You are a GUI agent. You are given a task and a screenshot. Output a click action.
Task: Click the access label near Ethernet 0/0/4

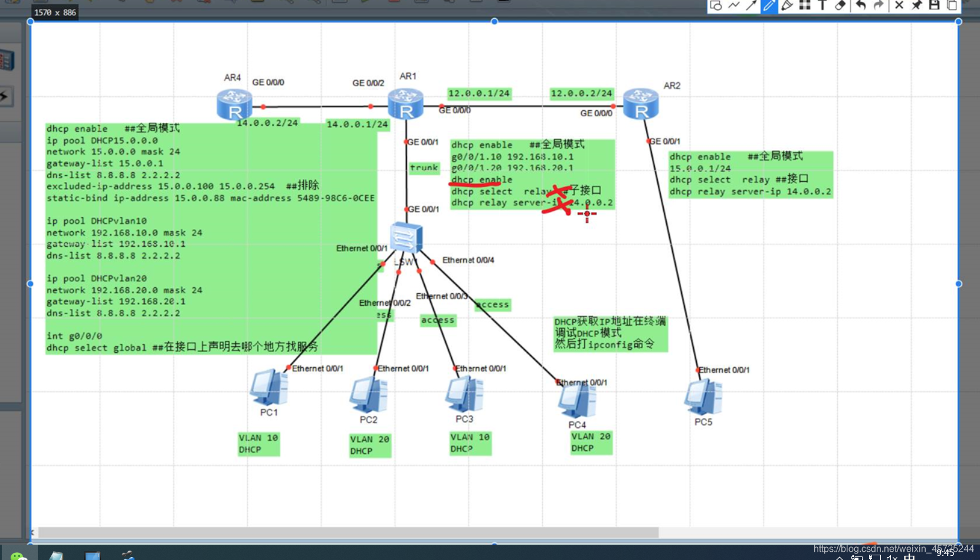[x=493, y=304]
